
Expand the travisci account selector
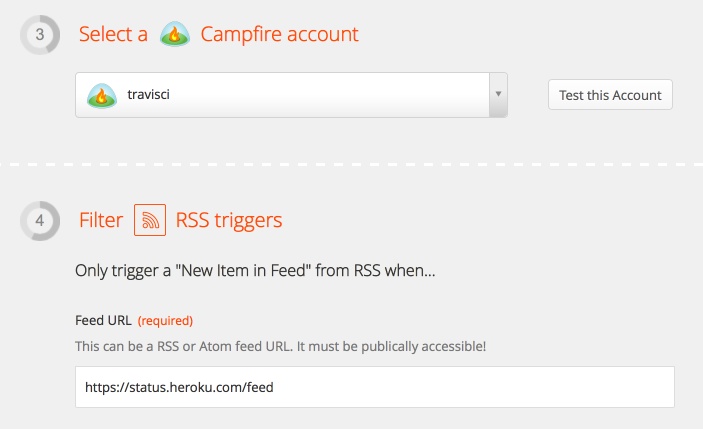(x=291, y=95)
